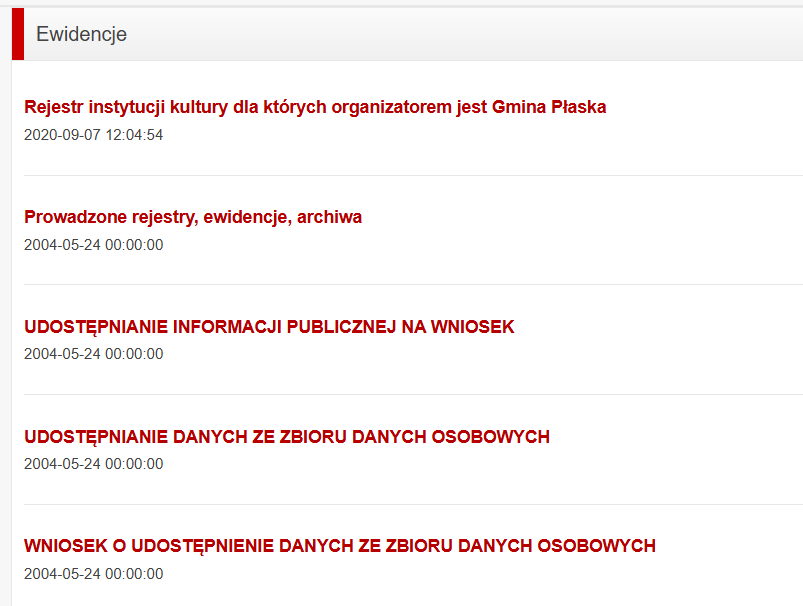Click the red accent bar beside Ewidencje
The height and width of the screenshot is (606, 803).
pos(17,34)
